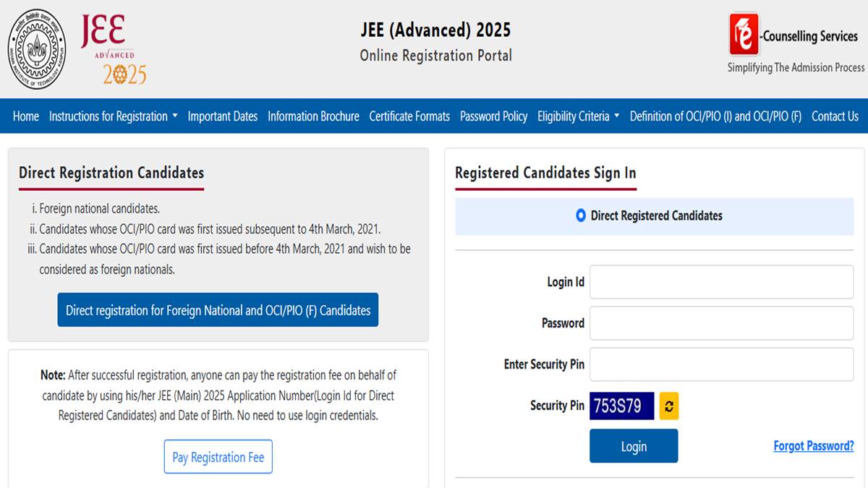The width and height of the screenshot is (868, 488).
Task: Open the Password Policy page
Action: [493, 116]
